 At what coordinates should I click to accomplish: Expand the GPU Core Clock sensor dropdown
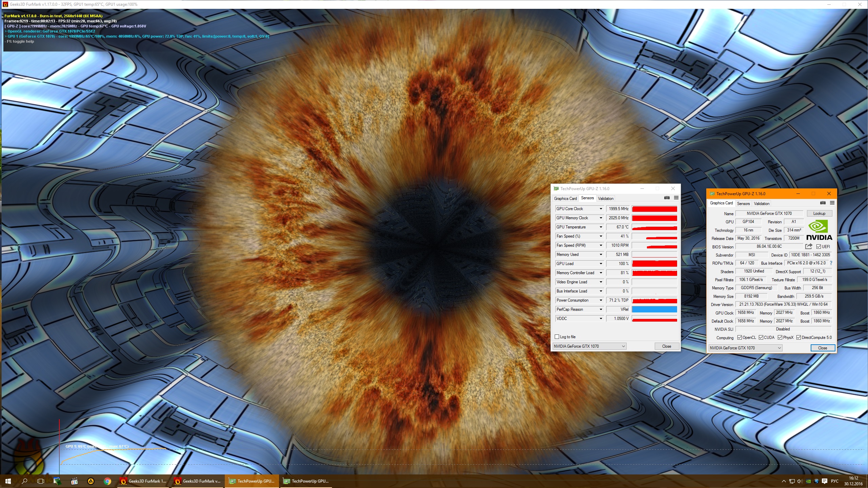pyautogui.click(x=601, y=209)
